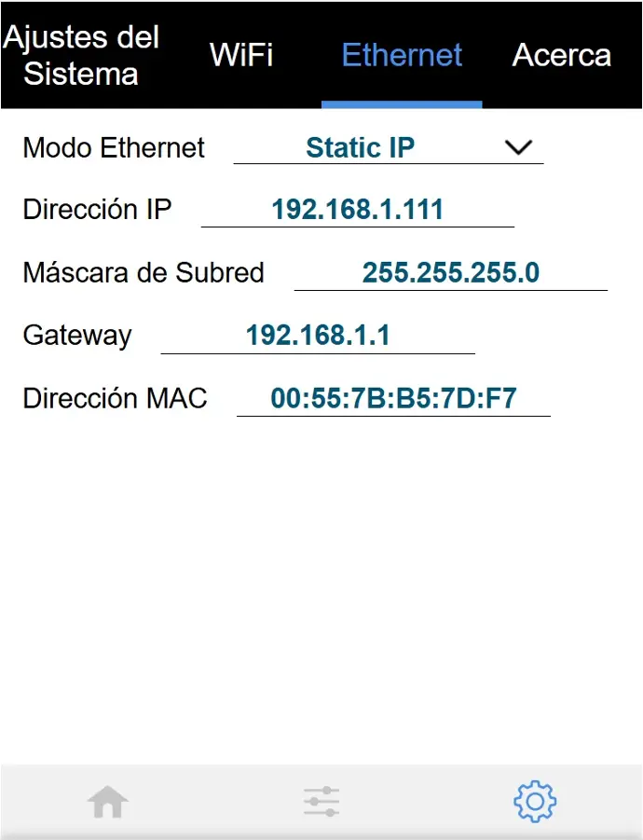
Task: Click the Dirección IP label
Action: 97,209
